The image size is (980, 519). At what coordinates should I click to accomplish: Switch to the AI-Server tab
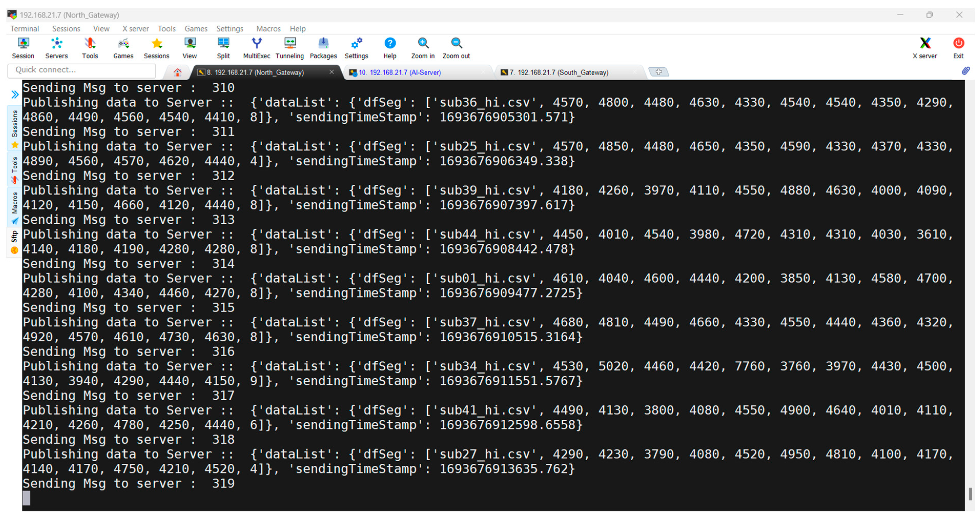pyautogui.click(x=399, y=72)
